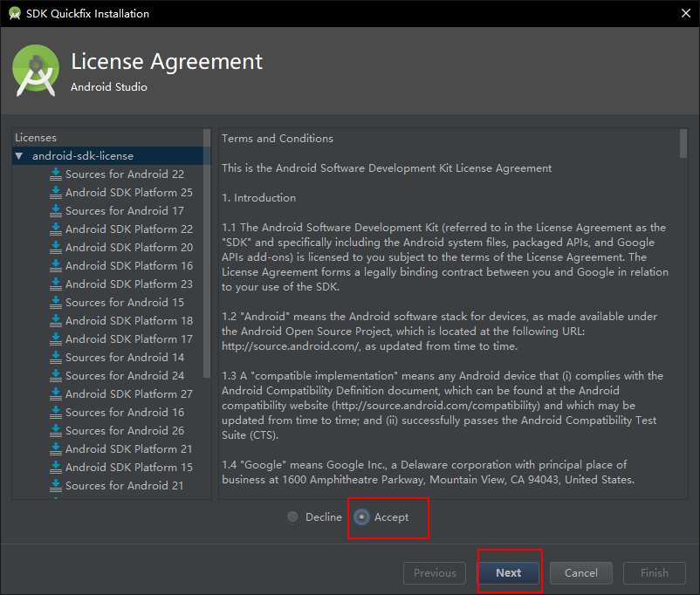The image size is (700, 595).
Task: Select 'Android SDK Platform 15' text row
Action: pos(129,467)
